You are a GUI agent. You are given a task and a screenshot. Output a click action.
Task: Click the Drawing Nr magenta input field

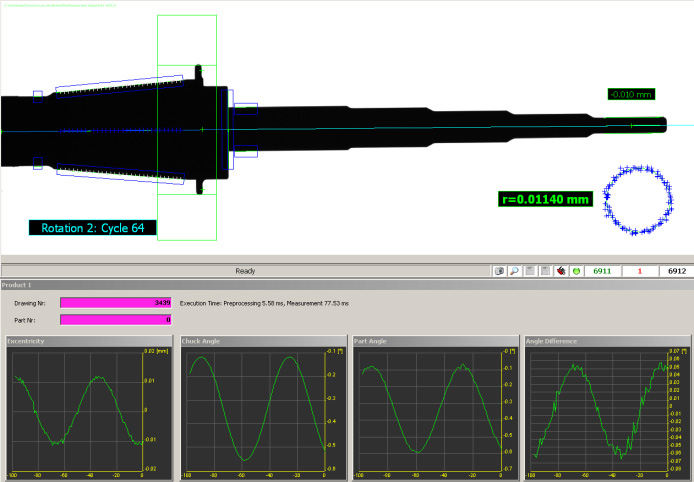(116, 302)
